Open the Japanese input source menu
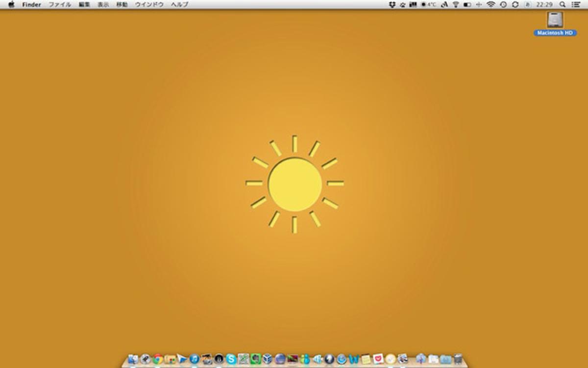The height and width of the screenshot is (368, 588). [527, 4]
